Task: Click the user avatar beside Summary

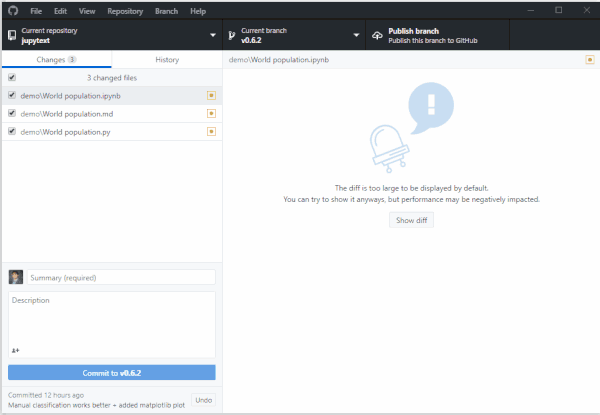Action: coord(16,277)
